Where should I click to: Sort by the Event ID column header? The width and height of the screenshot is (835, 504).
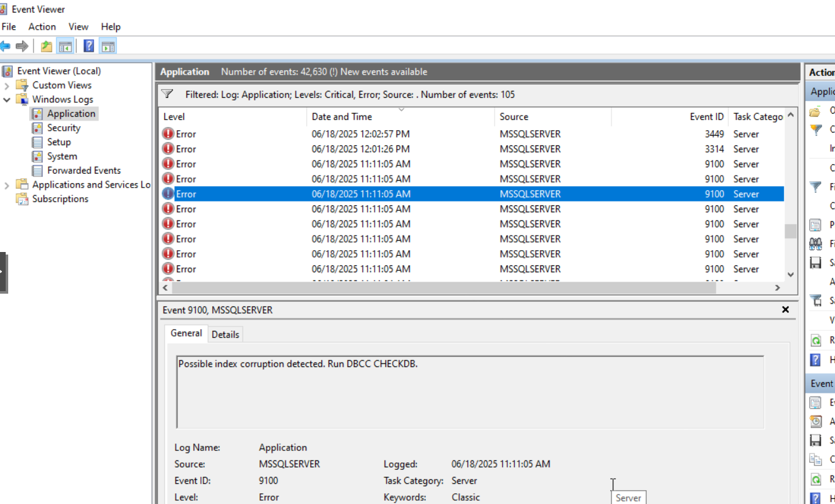click(670, 116)
